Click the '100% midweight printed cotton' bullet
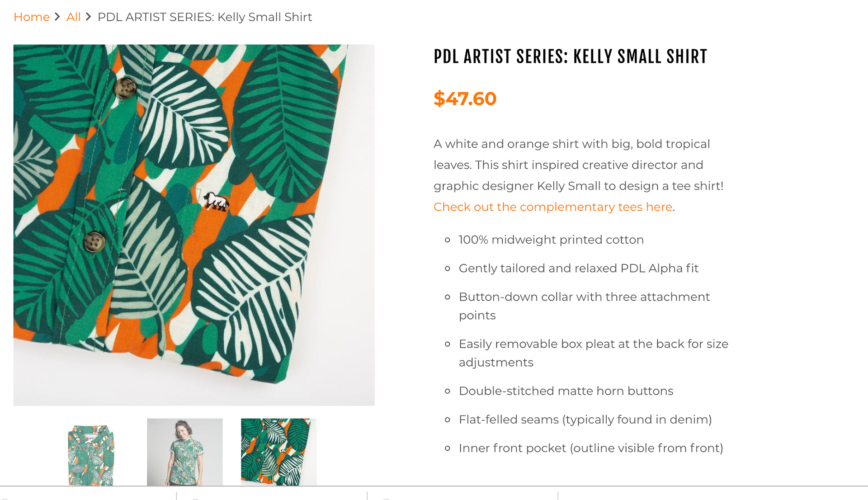The height and width of the screenshot is (500, 868). click(551, 240)
